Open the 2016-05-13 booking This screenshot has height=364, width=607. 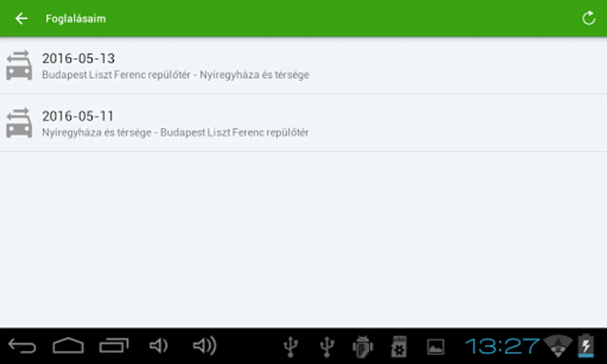pyautogui.click(x=303, y=66)
